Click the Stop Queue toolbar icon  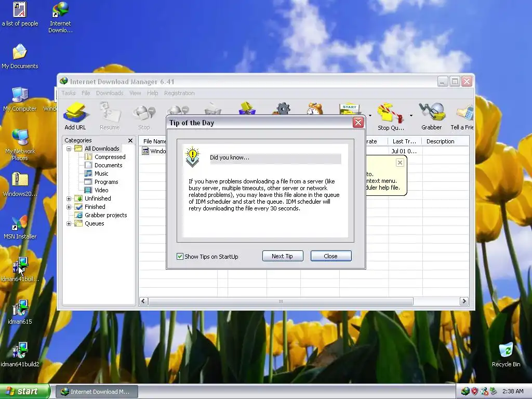pyautogui.click(x=391, y=116)
